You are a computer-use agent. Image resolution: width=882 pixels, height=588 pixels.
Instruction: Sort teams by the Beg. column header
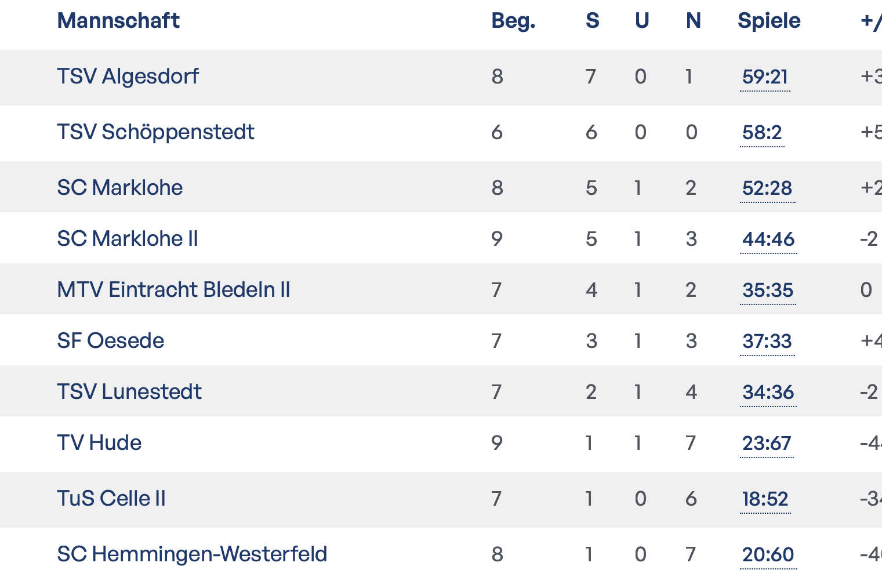(x=513, y=20)
